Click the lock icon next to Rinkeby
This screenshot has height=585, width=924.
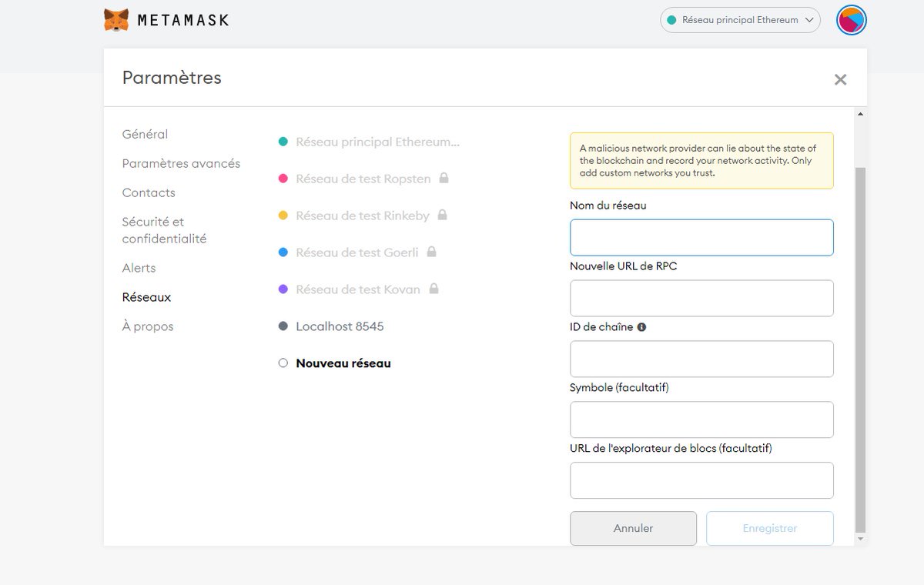tap(442, 215)
